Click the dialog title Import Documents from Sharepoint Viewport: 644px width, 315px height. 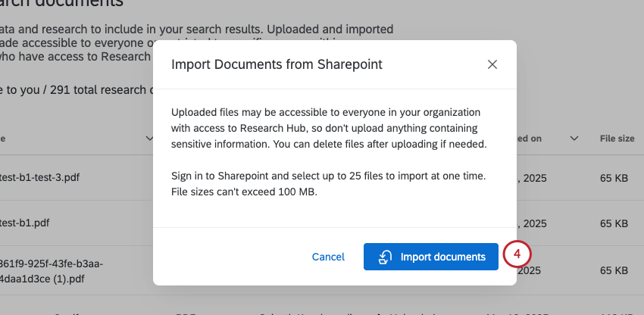click(x=277, y=64)
